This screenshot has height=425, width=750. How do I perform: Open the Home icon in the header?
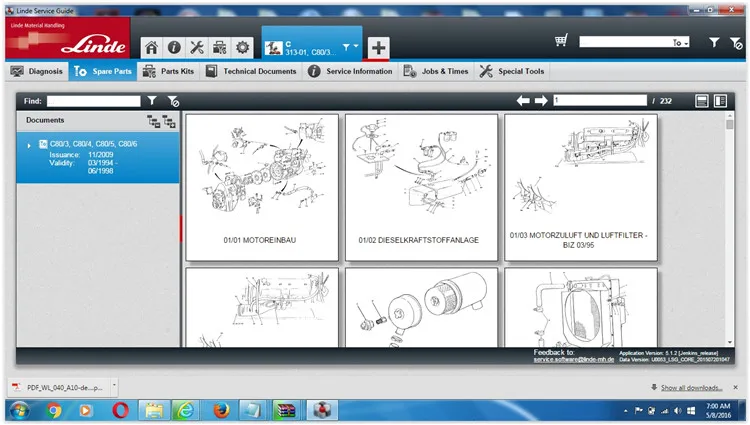pyautogui.click(x=152, y=47)
